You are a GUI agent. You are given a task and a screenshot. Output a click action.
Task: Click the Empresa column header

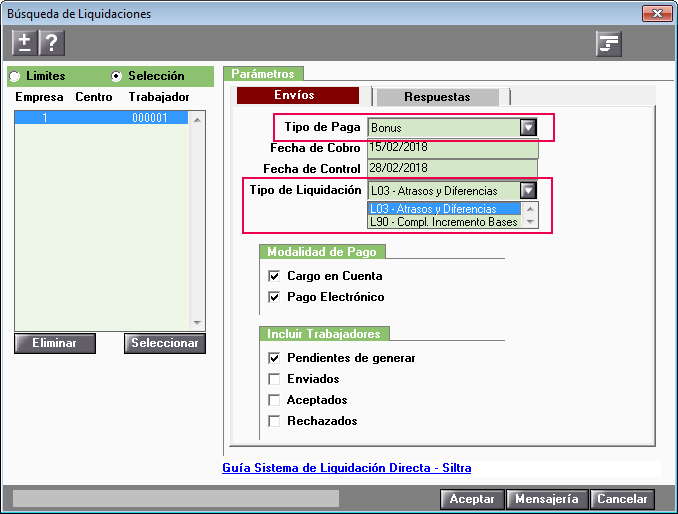pos(39,97)
